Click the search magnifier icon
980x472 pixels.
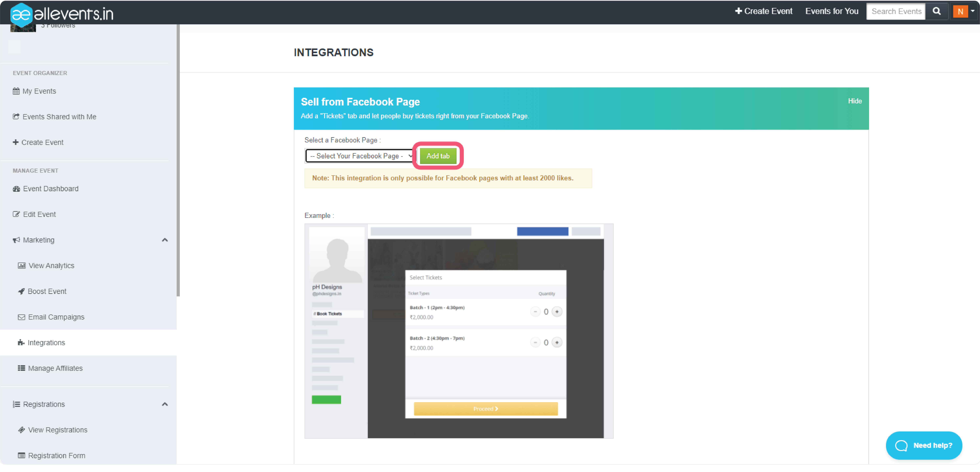pos(936,11)
